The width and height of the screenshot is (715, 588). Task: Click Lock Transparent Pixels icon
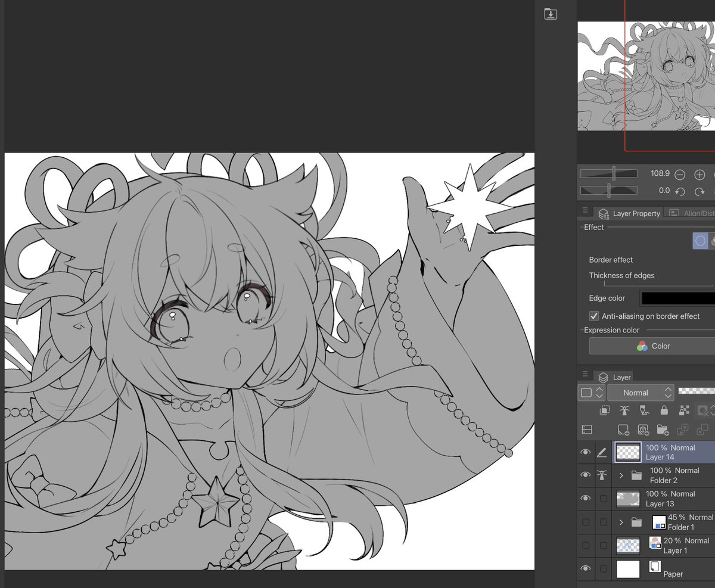coord(684,410)
